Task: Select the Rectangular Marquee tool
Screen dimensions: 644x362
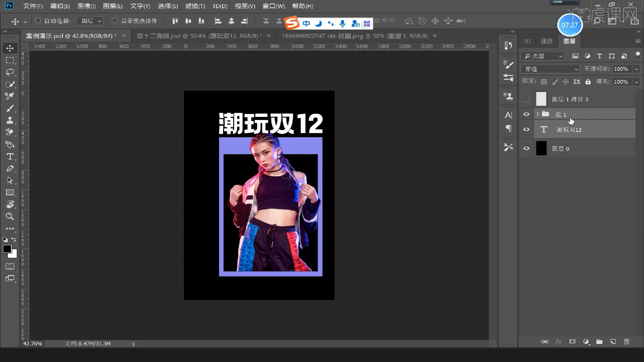Action: click(10, 60)
